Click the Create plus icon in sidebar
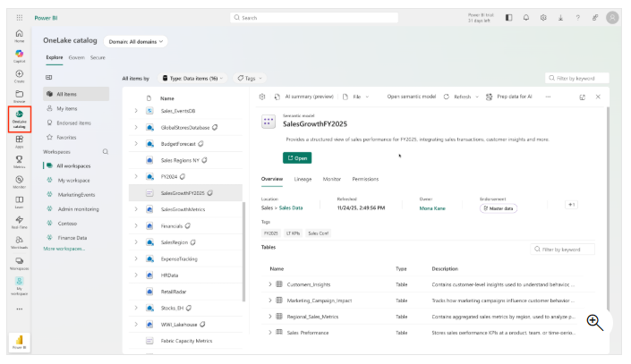 click(20, 76)
